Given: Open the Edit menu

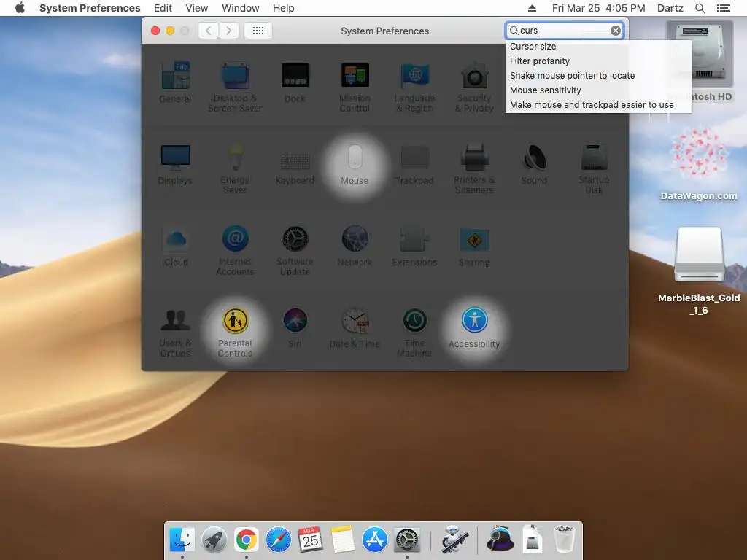Looking at the screenshot, I should click(x=163, y=8).
